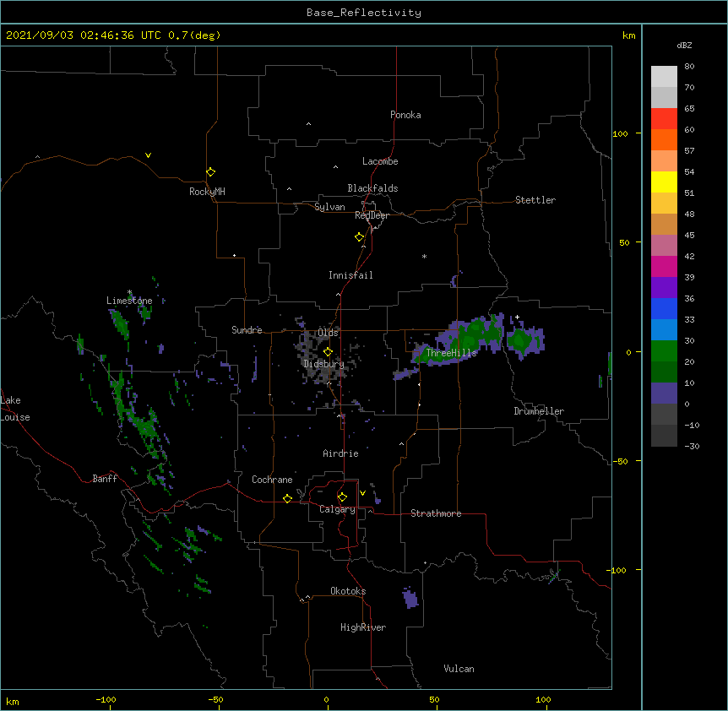The height and width of the screenshot is (711, 728).
Task: Select the Airdrie label
Action: [340, 453]
